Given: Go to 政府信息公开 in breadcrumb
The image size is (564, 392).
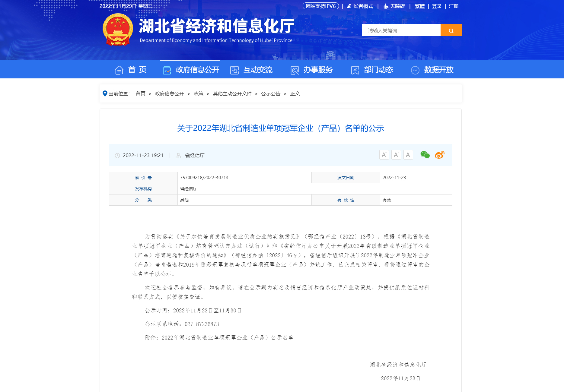Looking at the screenshot, I should pos(170,93).
